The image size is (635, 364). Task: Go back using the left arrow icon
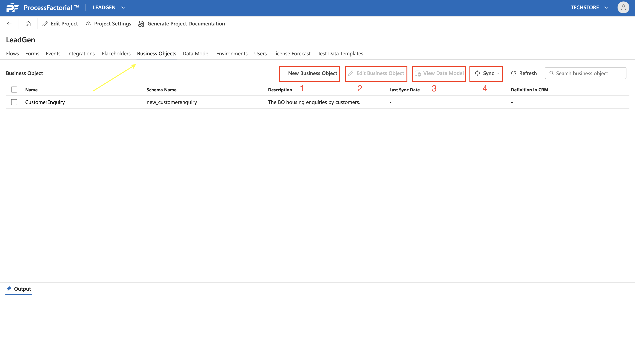(9, 24)
